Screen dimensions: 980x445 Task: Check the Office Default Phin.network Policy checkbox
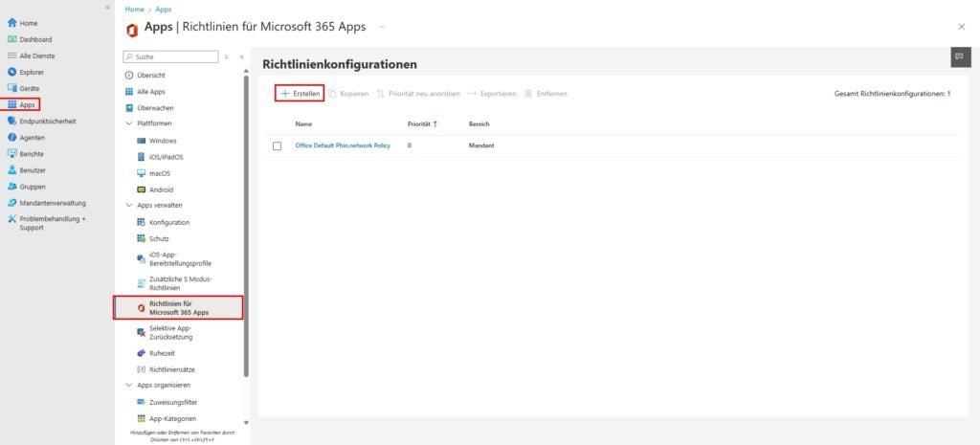(277, 145)
